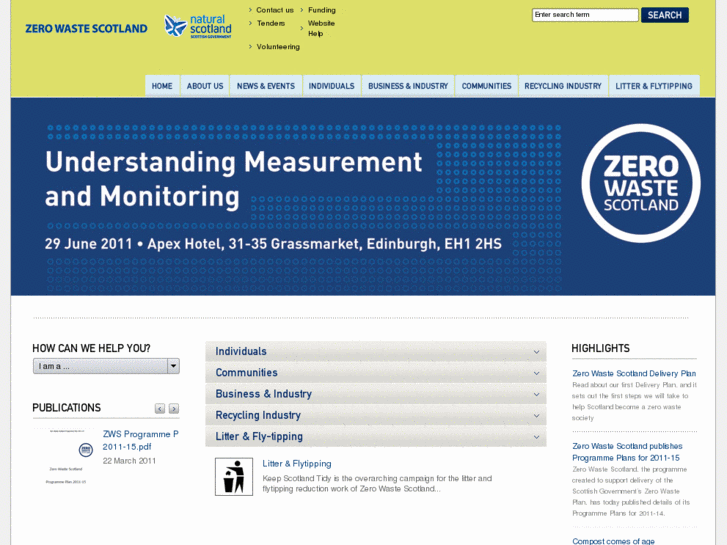Image resolution: width=727 pixels, height=545 pixels.
Task: Click the '22 March 2011' publication date
Action: click(x=129, y=461)
